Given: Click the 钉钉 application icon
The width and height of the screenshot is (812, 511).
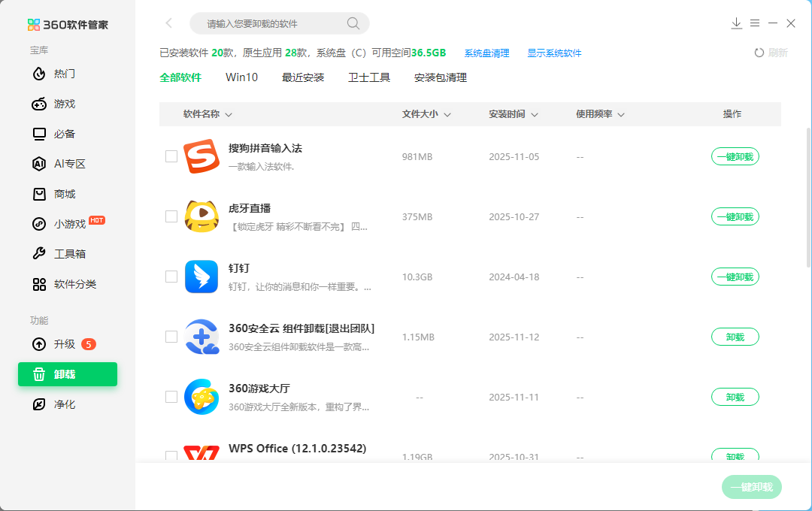Looking at the screenshot, I should [x=201, y=276].
